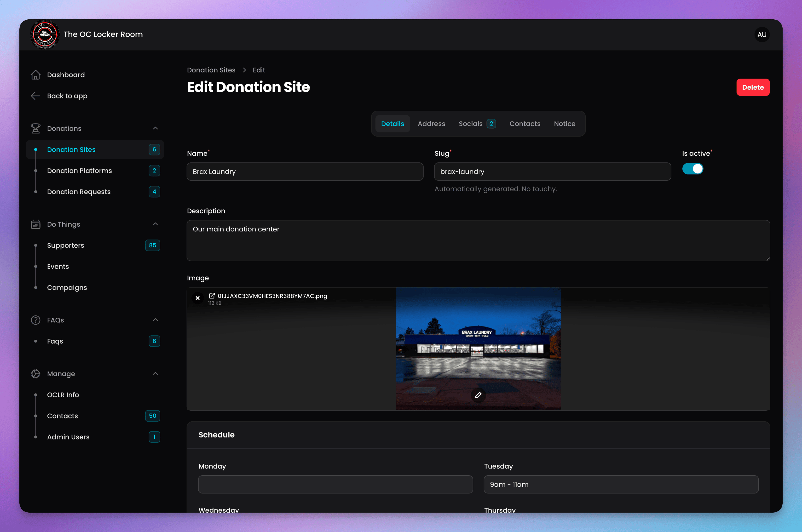Collapse the FAQs sidebar group

(156, 320)
